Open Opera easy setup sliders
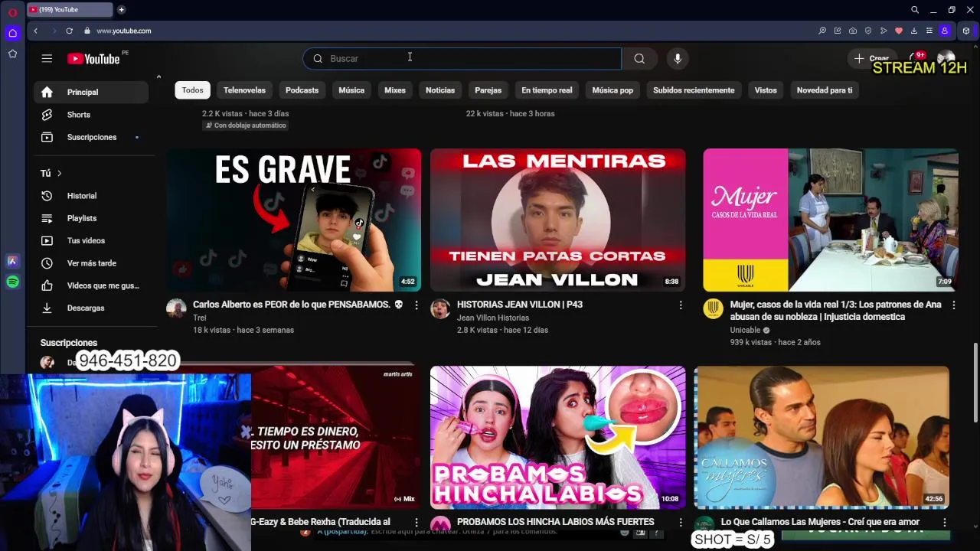Image resolution: width=980 pixels, height=551 pixels. click(929, 31)
